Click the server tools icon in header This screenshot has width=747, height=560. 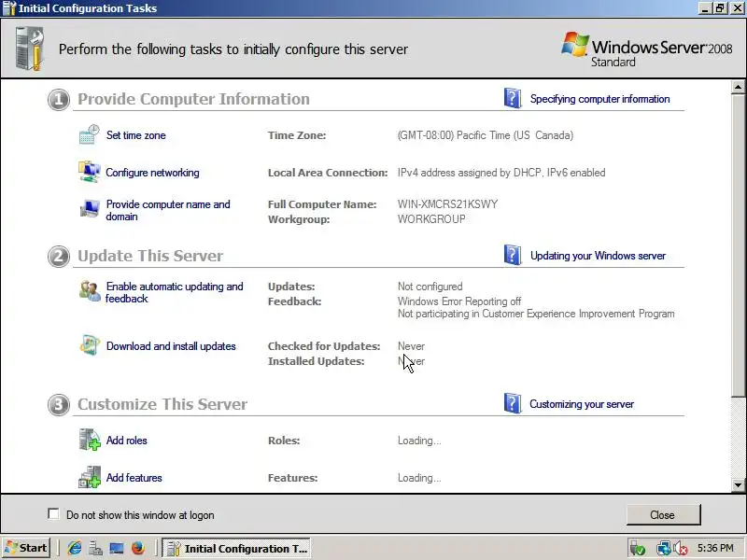pos(30,49)
